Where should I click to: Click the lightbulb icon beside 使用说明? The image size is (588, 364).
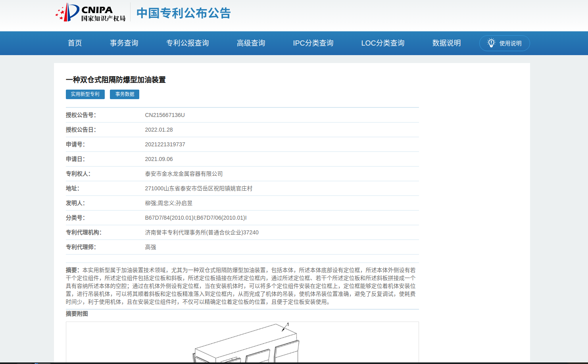coord(491,43)
